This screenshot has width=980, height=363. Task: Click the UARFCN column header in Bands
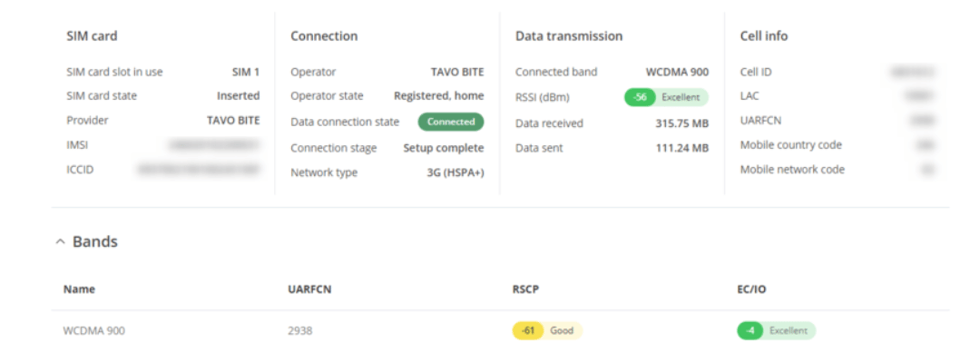click(x=308, y=289)
